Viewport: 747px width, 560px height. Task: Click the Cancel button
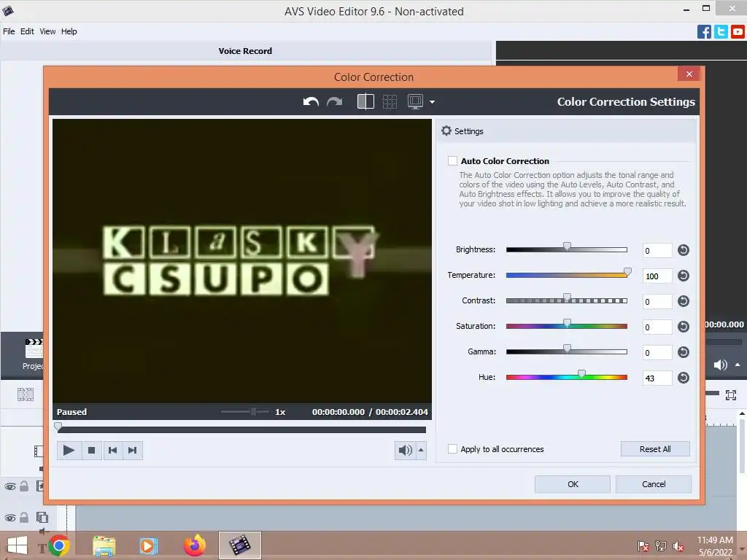[654, 484]
